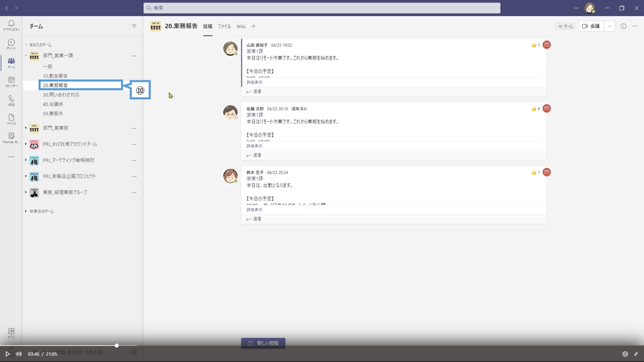Expand the 部門_営業部 team
The height and width of the screenshot is (362, 644).
[x=26, y=128]
